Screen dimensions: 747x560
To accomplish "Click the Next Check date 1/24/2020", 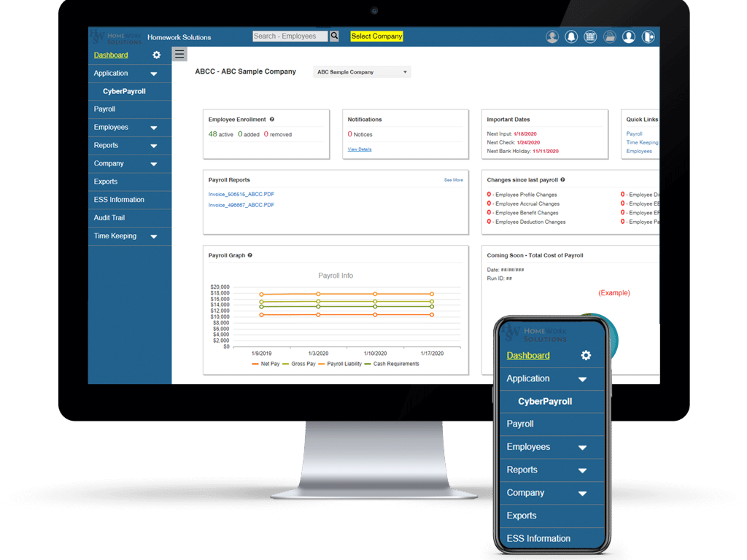I will [x=528, y=142].
